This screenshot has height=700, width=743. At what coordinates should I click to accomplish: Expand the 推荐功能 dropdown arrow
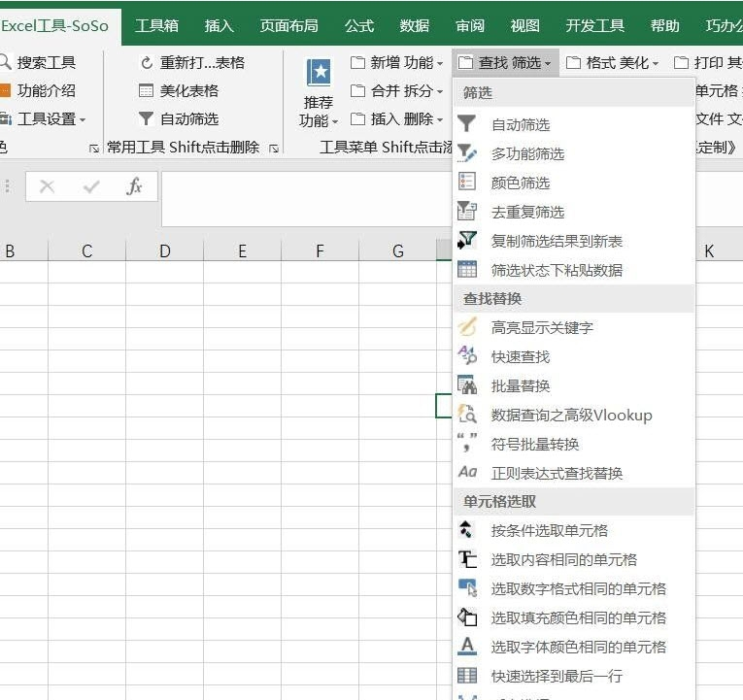(335, 121)
